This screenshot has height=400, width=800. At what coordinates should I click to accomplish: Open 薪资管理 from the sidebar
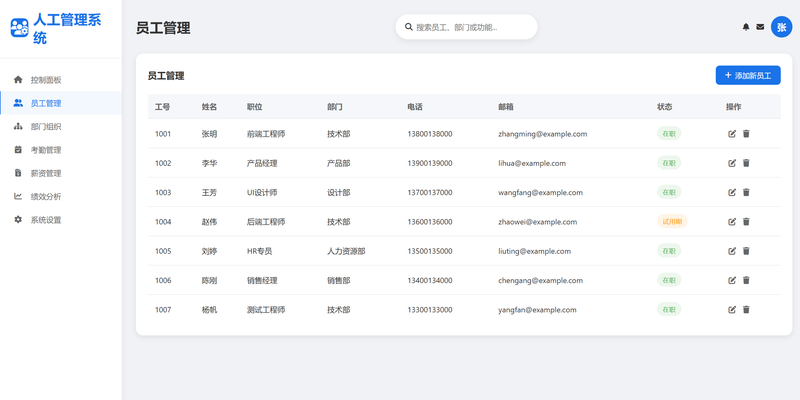pyautogui.click(x=45, y=173)
